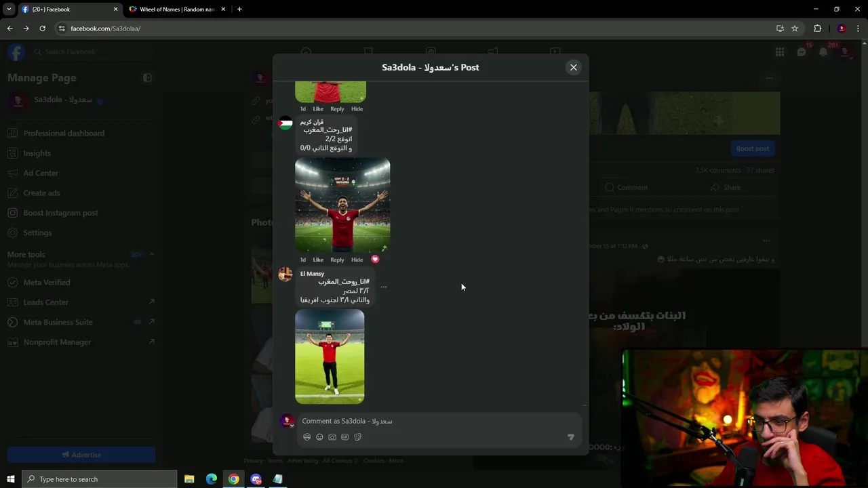This screenshot has height=488, width=868.
Task: Insert an avatar sticker in the comment
Action: coord(307,437)
